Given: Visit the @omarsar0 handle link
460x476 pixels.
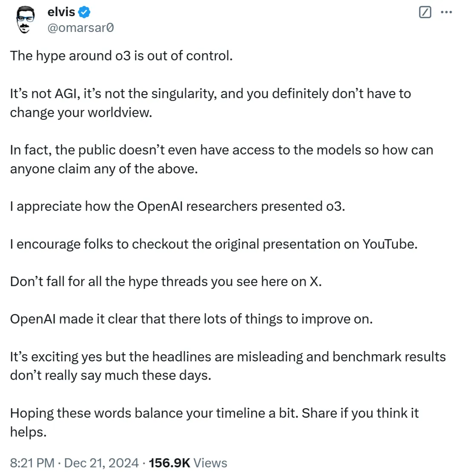Looking at the screenshot, I should click(x=80, y=28).
